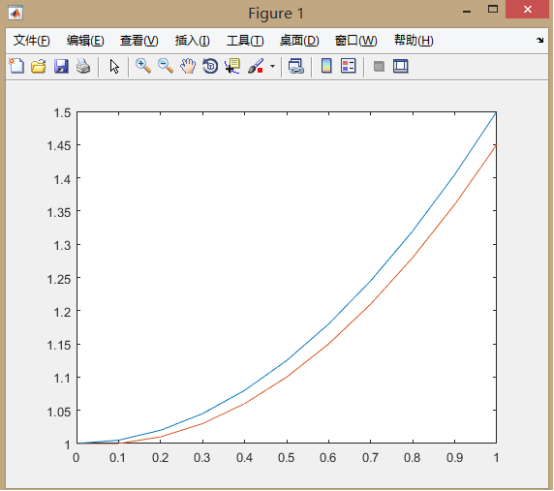Toggle the Brush data tool
Screen dimensions: 554x491
pos(255,66)
